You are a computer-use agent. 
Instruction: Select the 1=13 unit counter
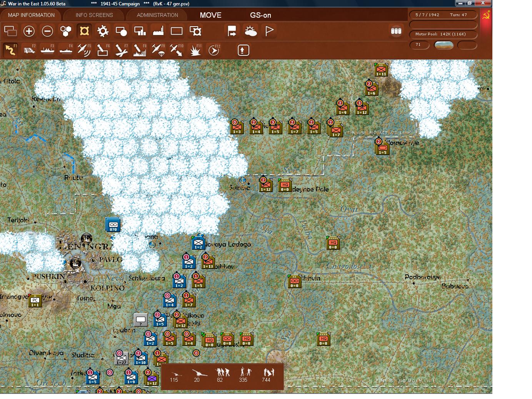point(208,262)
